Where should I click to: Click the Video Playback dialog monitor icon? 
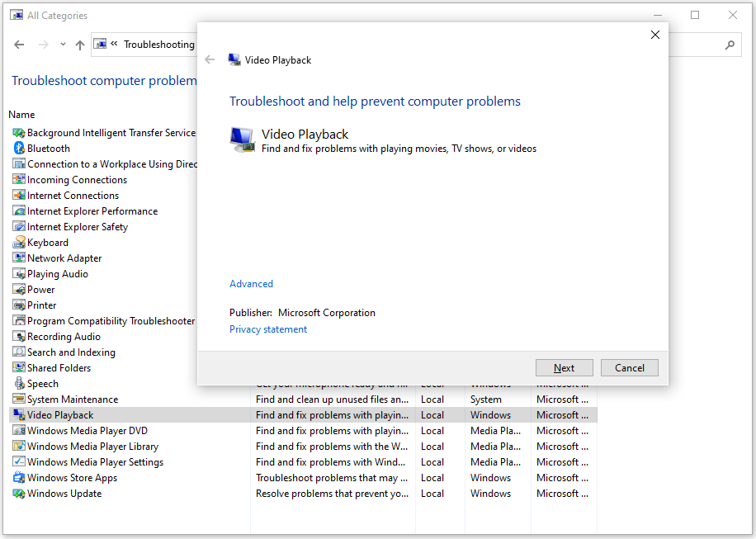(x=242, y=139)
